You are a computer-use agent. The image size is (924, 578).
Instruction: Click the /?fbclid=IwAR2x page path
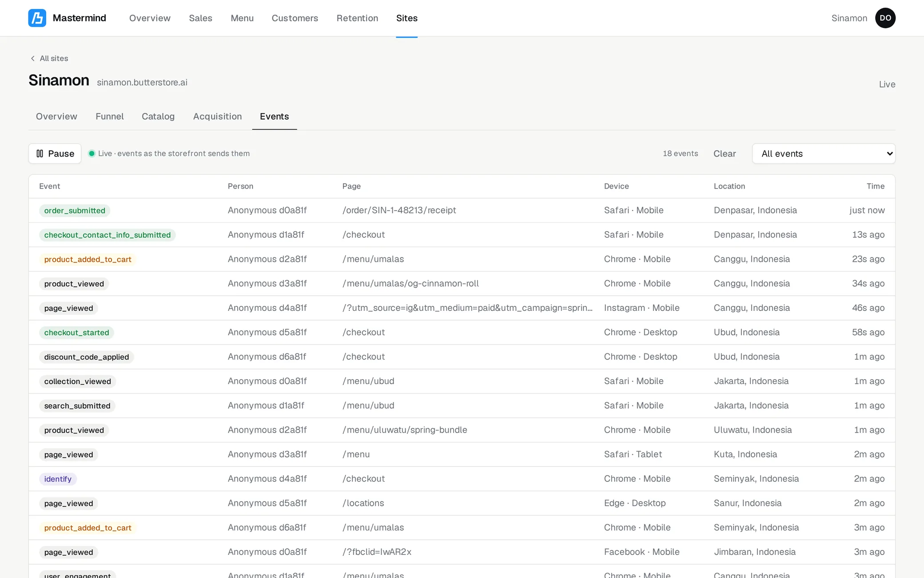377,552
